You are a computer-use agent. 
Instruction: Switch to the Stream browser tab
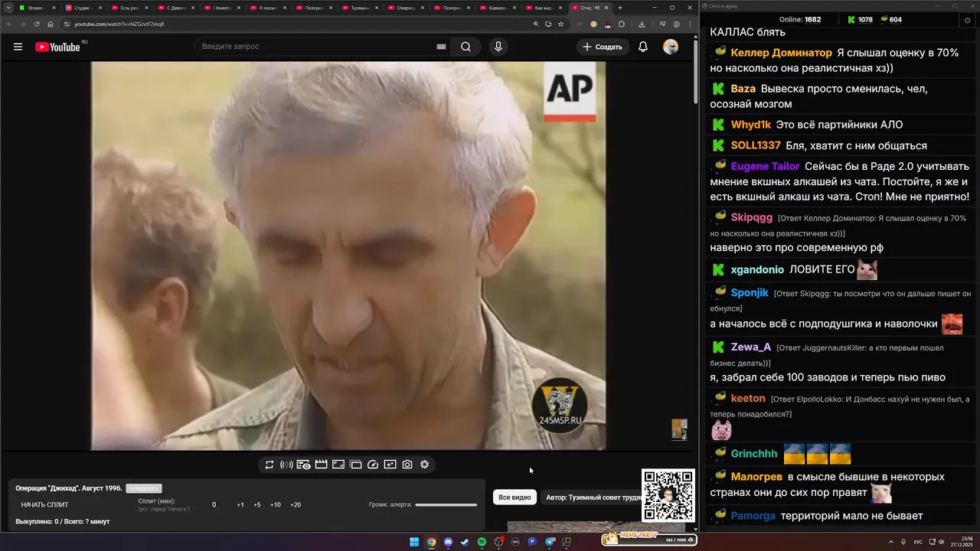tap(36, 8)
